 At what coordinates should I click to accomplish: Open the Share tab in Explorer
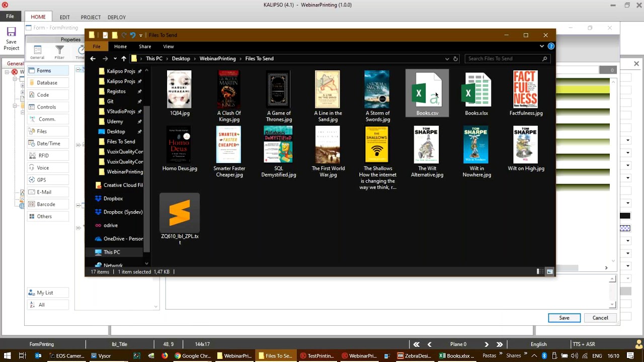145,47
